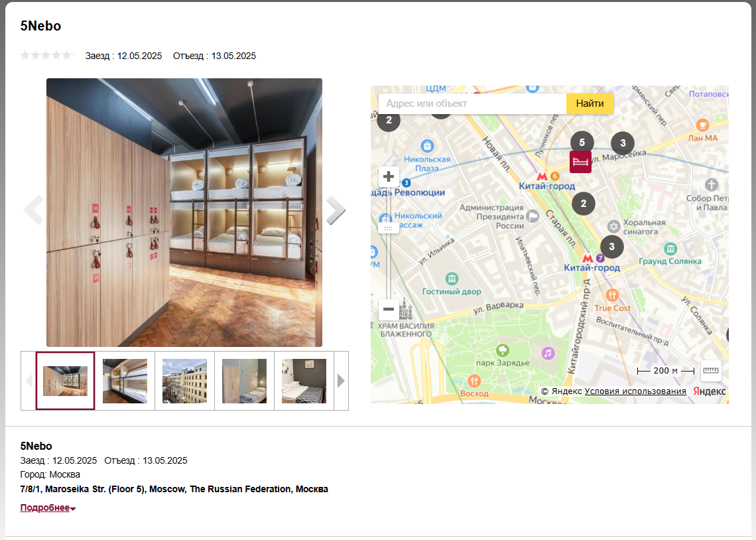Open the thumbnail of the yellow building exterior
The image size is (756, 540).
point(184,381)
